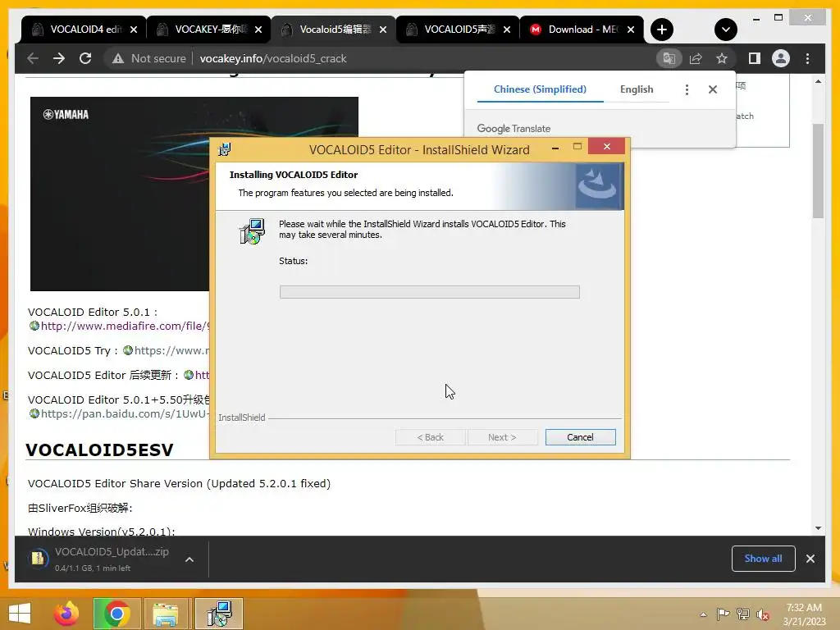Image resolution: width=840 pixels, height=630 pixels.
Task: Click the muted volume tray icon
Action: 763,614
